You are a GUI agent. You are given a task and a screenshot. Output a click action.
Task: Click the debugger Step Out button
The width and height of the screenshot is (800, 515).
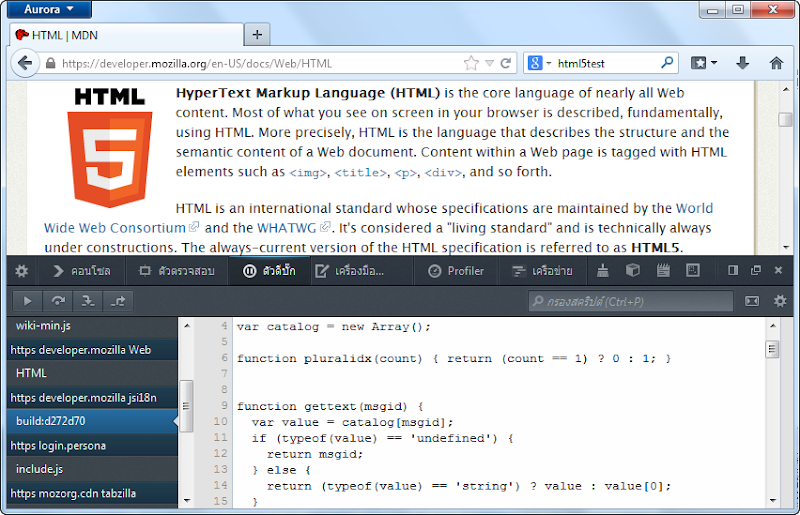click(x=118, y=301)
